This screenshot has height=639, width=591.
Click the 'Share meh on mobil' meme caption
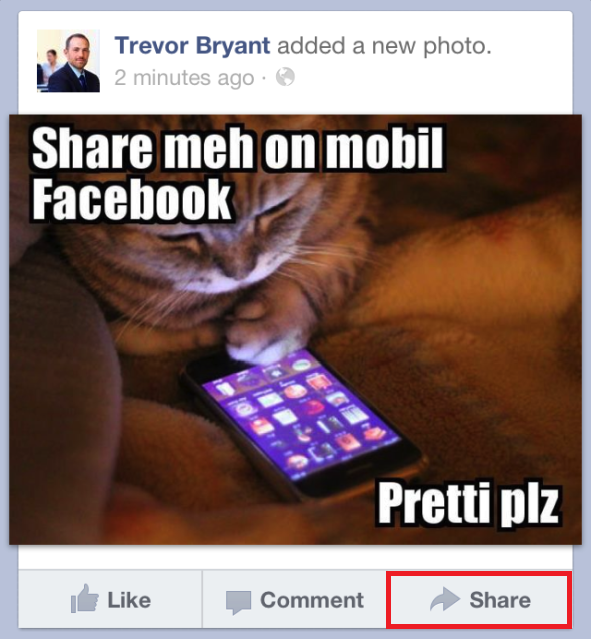tap(238, 148)
